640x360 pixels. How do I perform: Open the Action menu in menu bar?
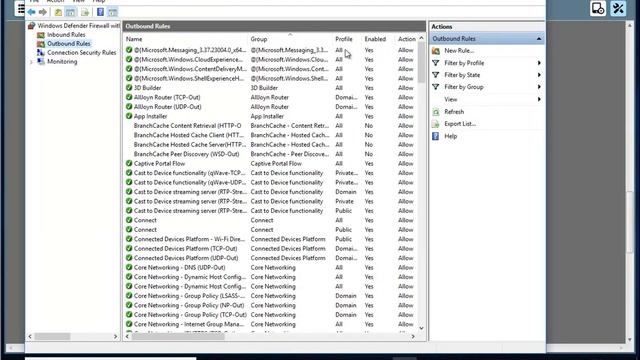pyautogui.click(x=56, y=1)
